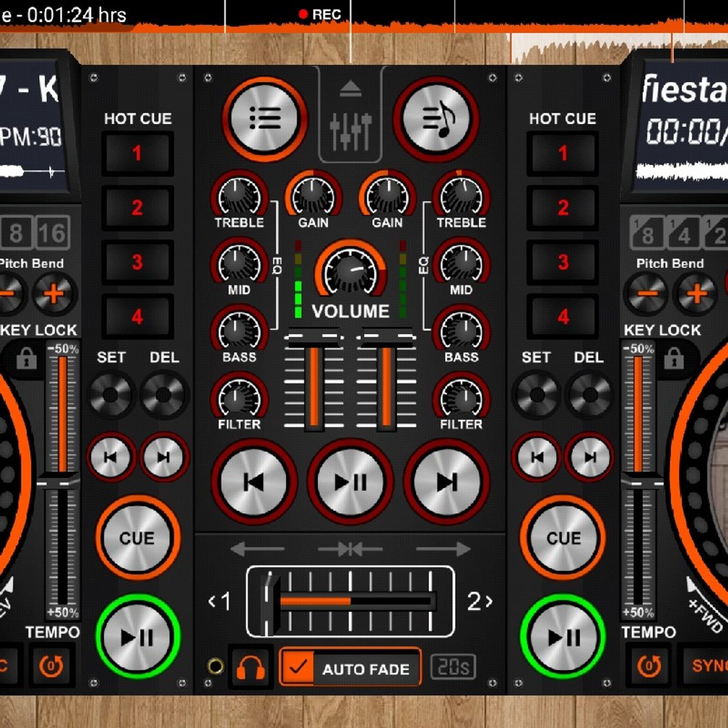Tap left deck Hot Cue 2
This screenshot has width=728, height=728.
coord(137,208)
